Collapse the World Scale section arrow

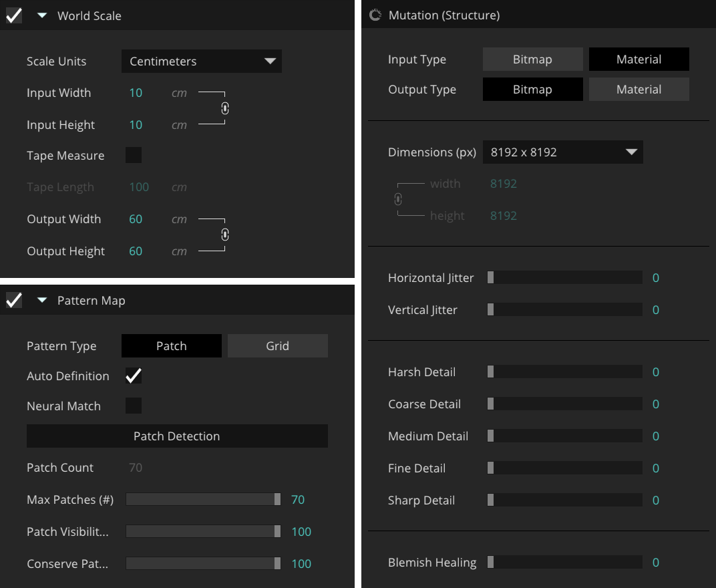42,15
